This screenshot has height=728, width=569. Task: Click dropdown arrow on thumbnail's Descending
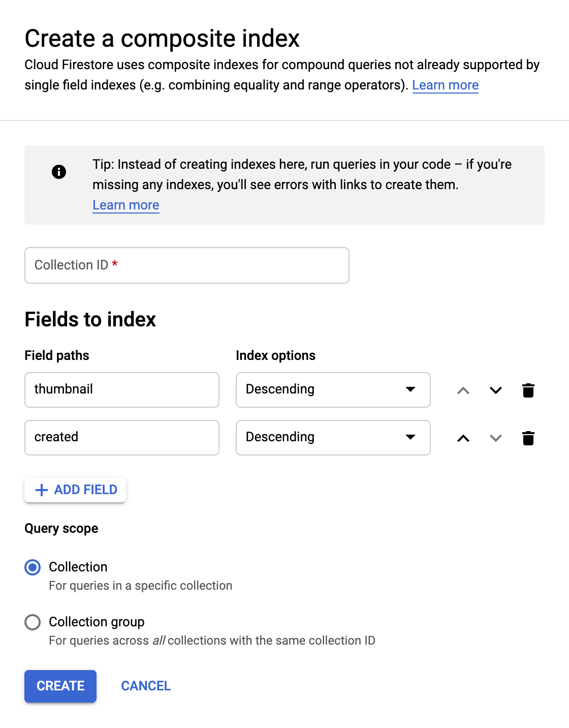[410, 389]
